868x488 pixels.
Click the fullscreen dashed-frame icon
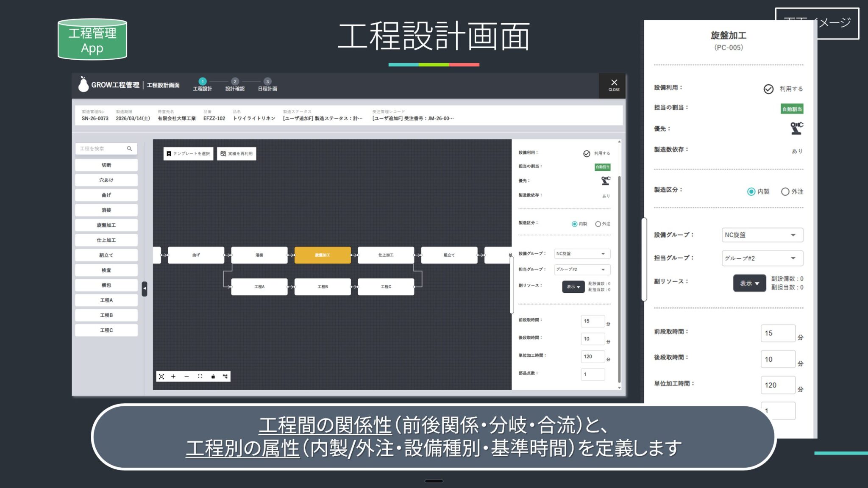(200, 376)
